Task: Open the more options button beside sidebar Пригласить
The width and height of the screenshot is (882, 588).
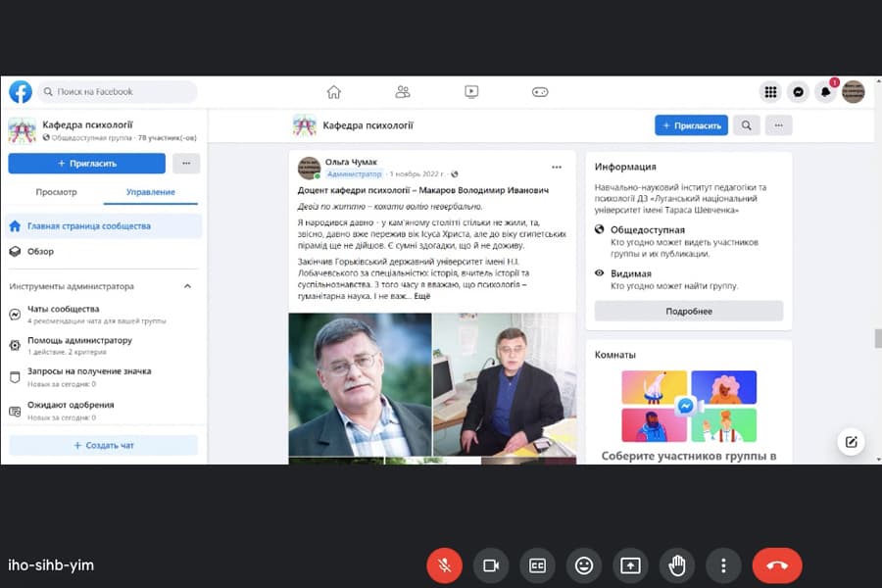Action: 186,164
